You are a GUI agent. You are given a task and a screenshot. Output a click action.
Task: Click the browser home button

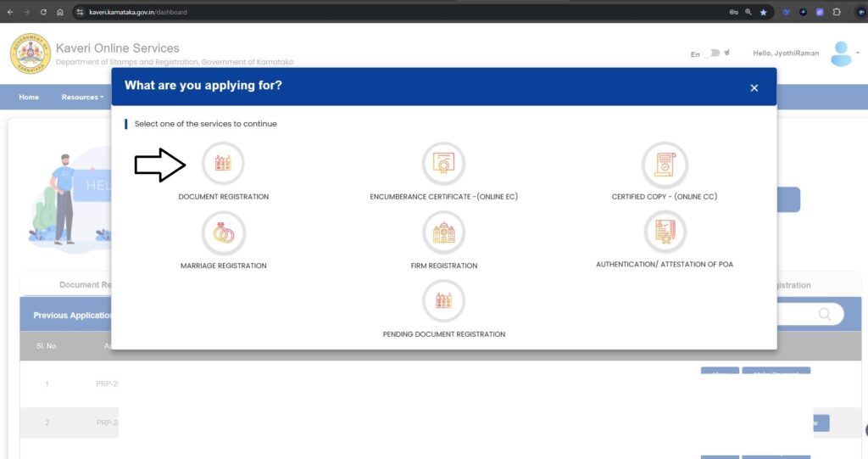pos(60,12)
